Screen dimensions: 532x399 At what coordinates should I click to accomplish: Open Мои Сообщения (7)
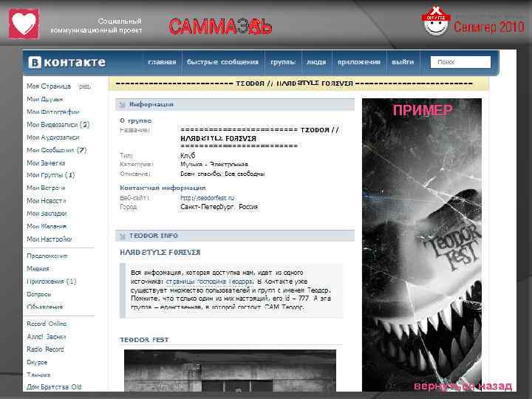pos(56,150)
